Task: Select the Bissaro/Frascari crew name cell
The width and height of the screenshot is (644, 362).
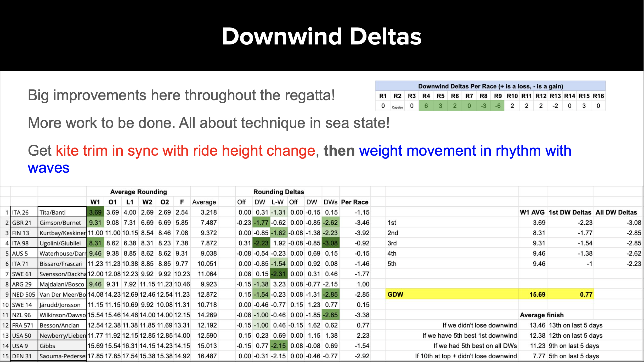Action: (x=62, y=264)
